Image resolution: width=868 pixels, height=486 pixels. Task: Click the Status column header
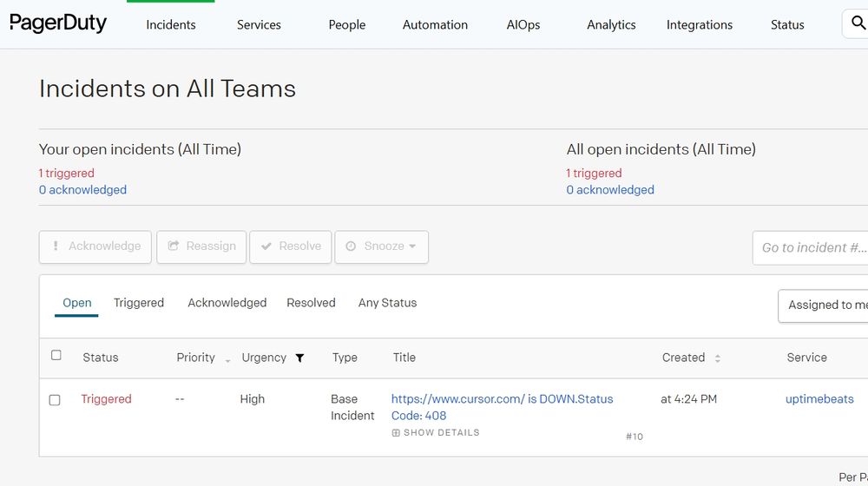click(x=101, y=358)
